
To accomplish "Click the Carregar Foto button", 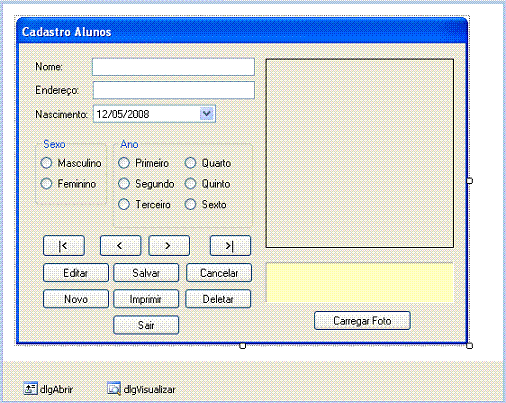I will click(x=362, y=321).
